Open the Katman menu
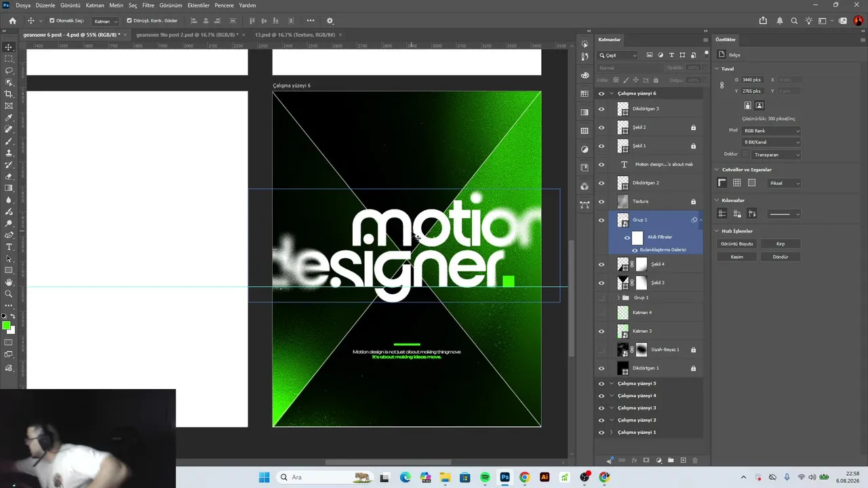This screenshot has width=868, height=488. pos(95,5)
